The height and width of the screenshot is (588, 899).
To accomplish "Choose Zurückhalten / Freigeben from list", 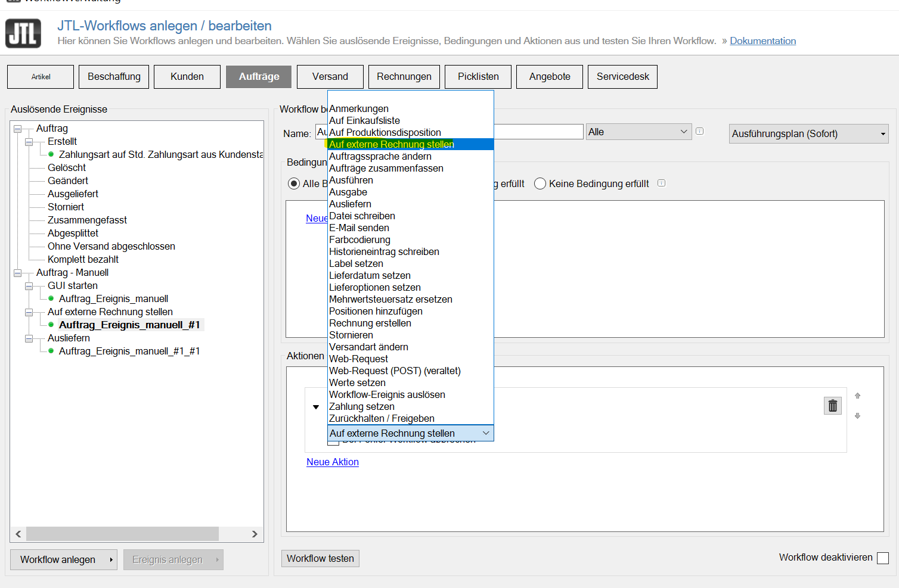I will (411, 418).
